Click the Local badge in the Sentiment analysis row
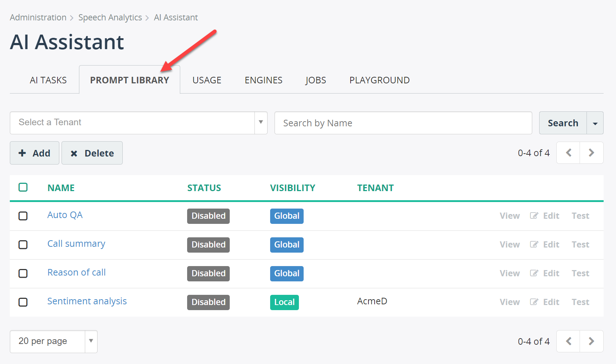The height and width of the screenshot is (364, 616). pos(284,302)
